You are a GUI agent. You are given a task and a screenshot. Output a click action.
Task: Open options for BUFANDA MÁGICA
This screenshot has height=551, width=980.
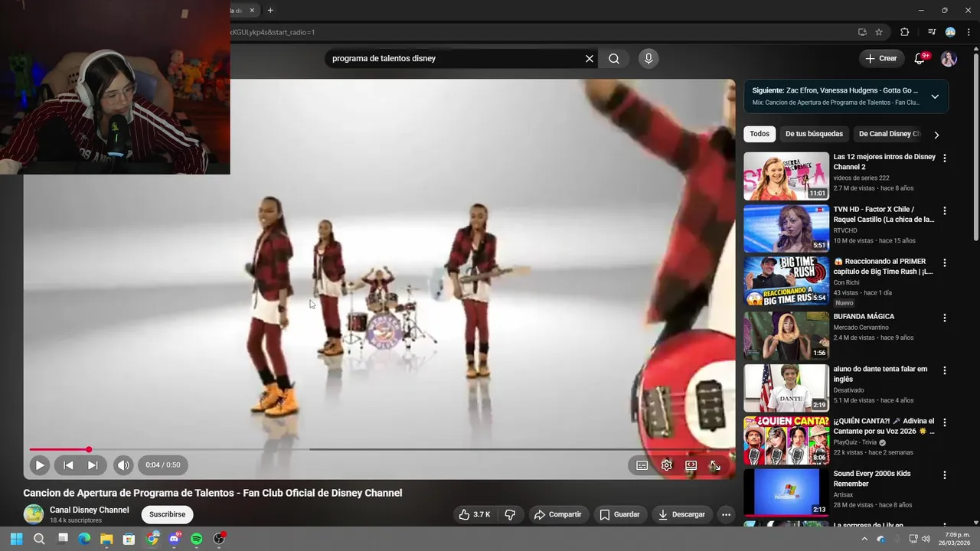pyautogui.click(x=944, y=318)
